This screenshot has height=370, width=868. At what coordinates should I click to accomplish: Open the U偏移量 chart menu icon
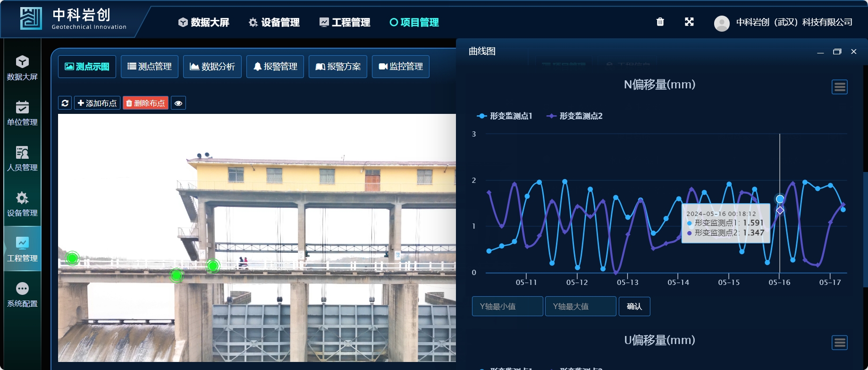pos(840,343)
